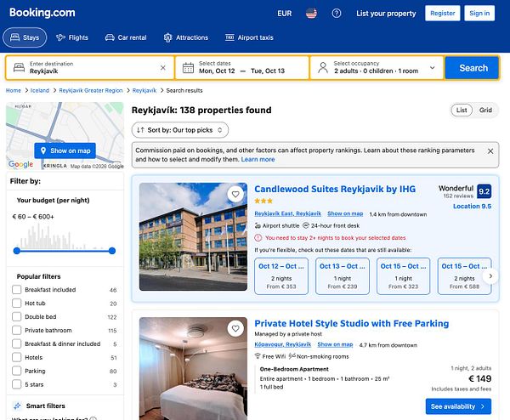The image size is (510, 420).
Task: Click Show on map for Kópavogur listing
Action: 335,344
